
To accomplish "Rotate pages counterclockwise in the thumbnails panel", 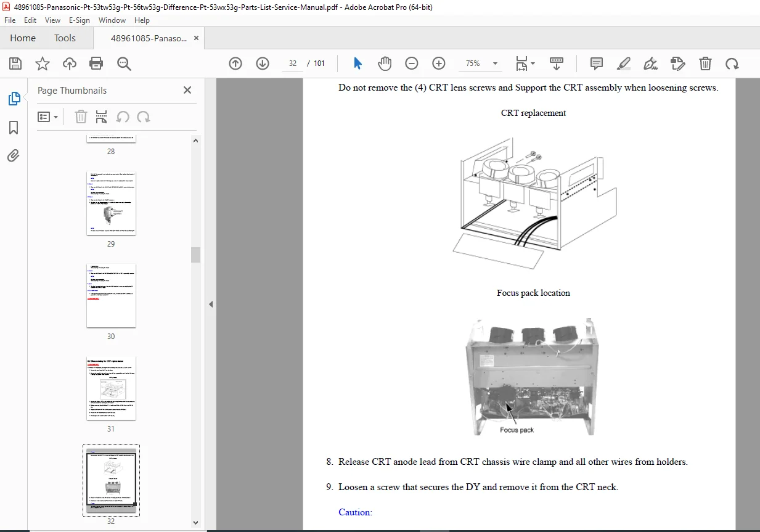I will point(123,117).
